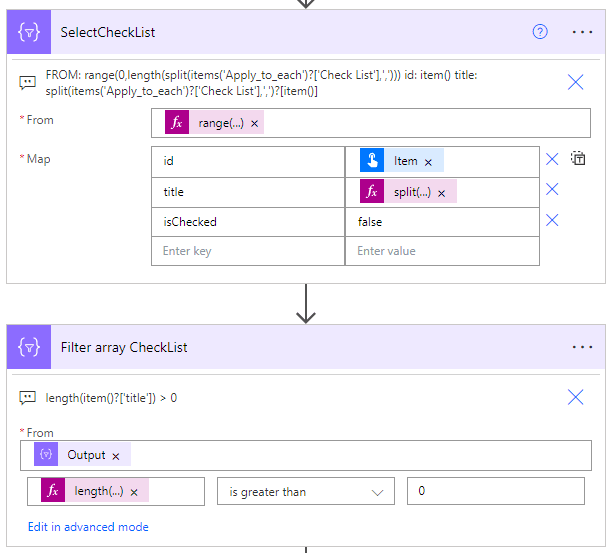Remove the length(...) expression token
613x553 pixels.
pos(133,491)
